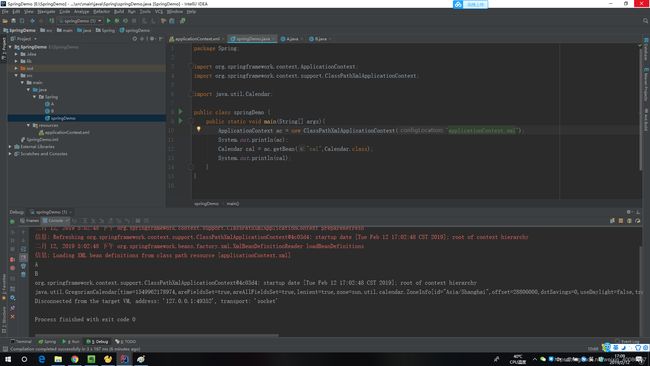Image resolution: width=650 pixels, height=366 pixels.
Task: Switch to Frames tab in Debug
Action: pos(30,221)
